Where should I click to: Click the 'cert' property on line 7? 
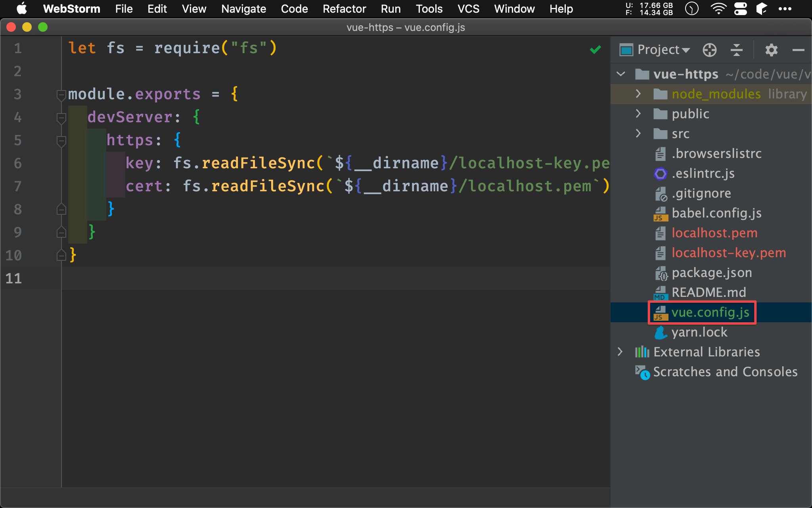point(144,186)
